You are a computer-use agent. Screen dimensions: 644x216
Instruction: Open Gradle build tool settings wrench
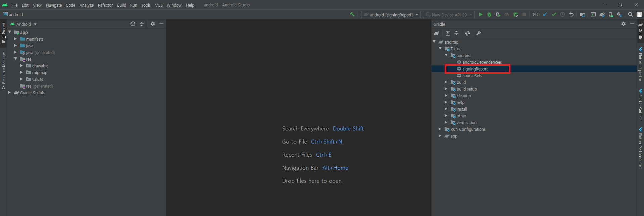479,33
